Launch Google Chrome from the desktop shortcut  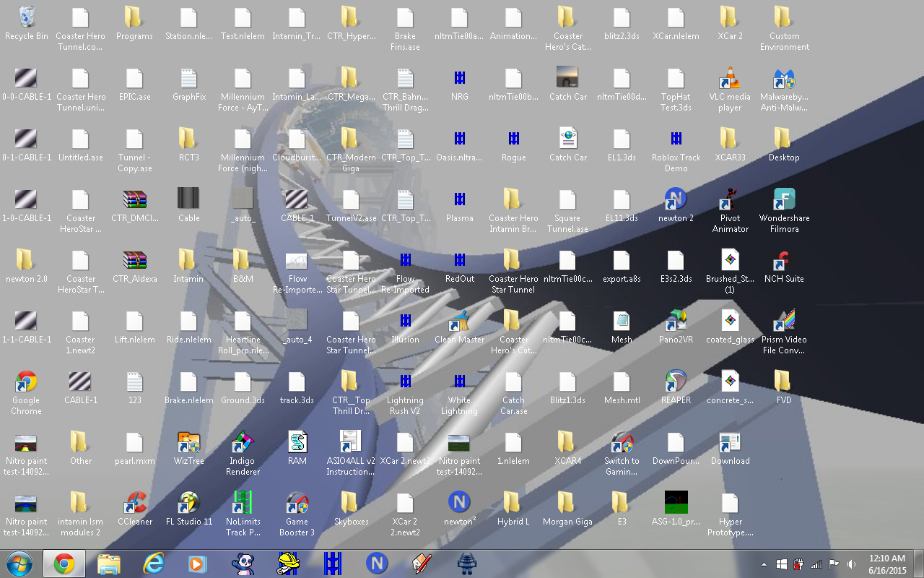point(27,382)
